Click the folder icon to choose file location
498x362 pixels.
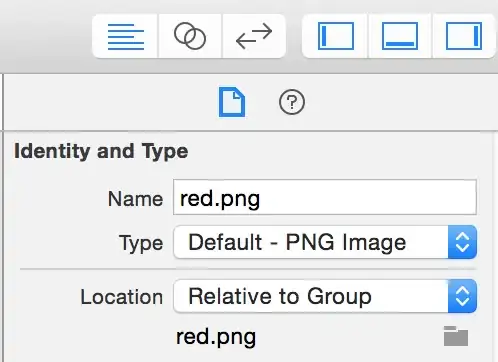[456, 336]
